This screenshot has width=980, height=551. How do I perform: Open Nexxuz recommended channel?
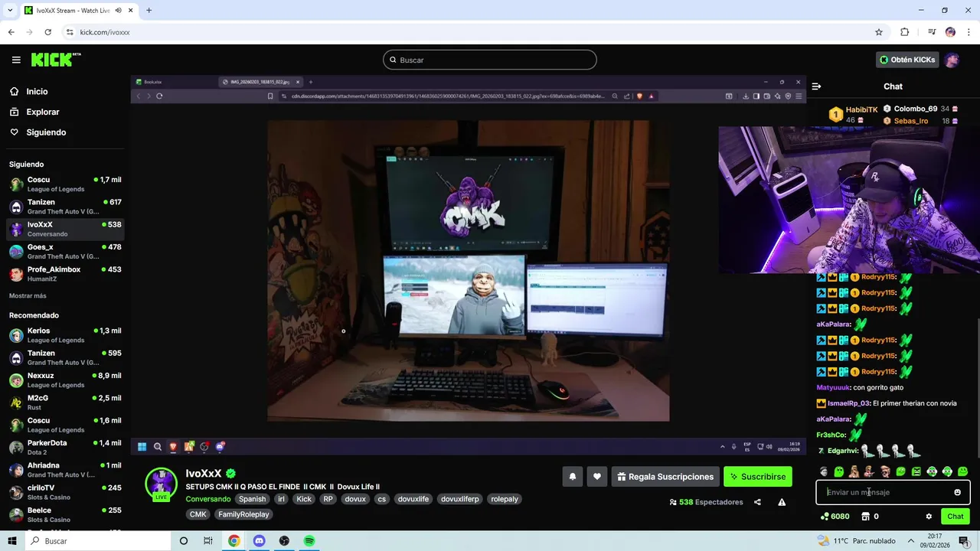point(66,380)
